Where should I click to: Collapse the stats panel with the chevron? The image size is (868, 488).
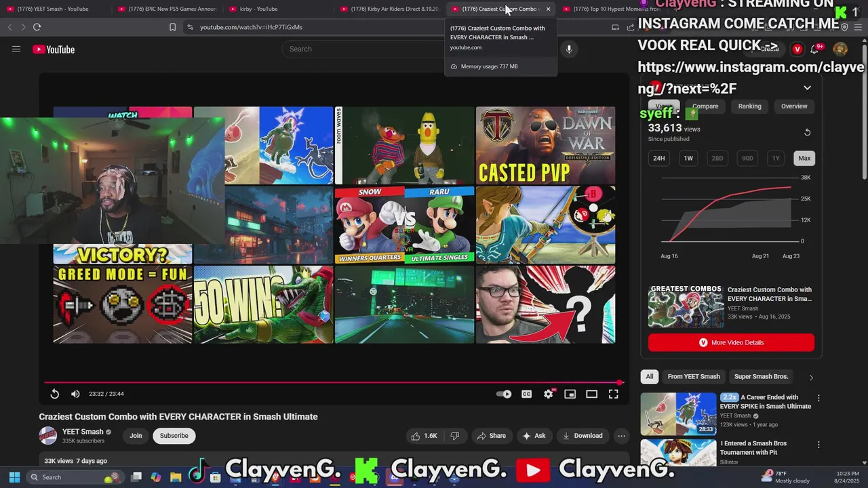point(807,88)
